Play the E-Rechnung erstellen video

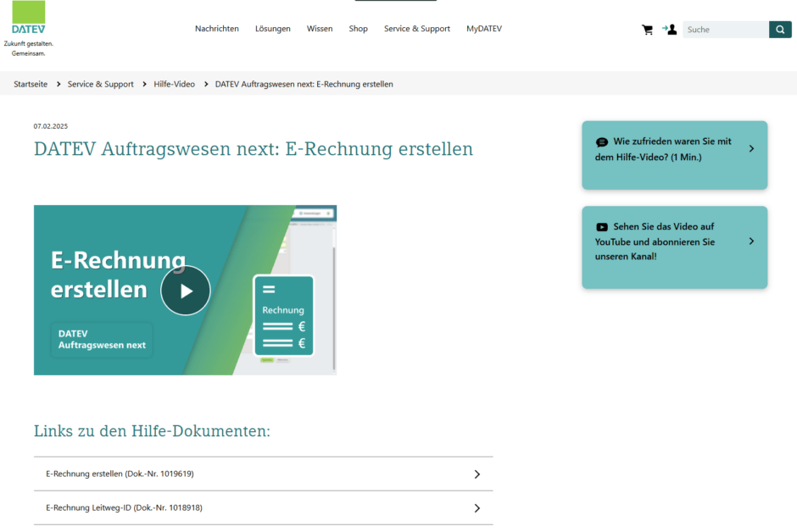tap(186, 291)
